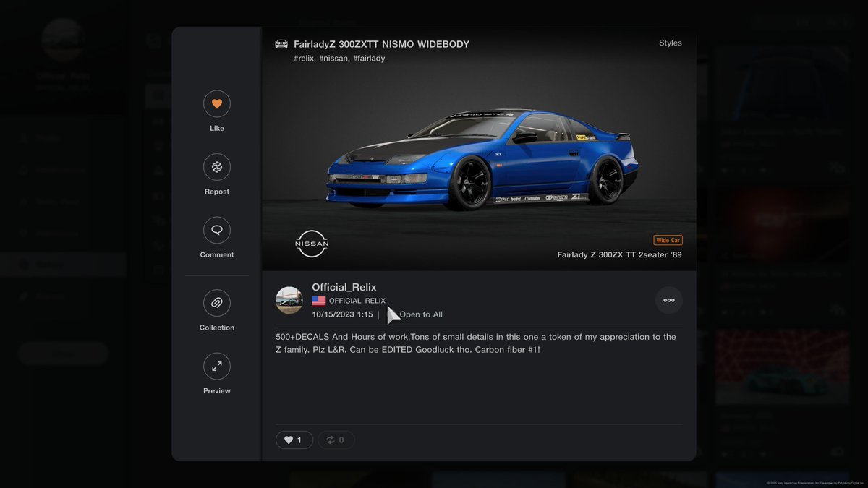The image size is (868, 488).
Task: Click the OFFICIAL_RELIX handle text
Action: click(357, 301)
